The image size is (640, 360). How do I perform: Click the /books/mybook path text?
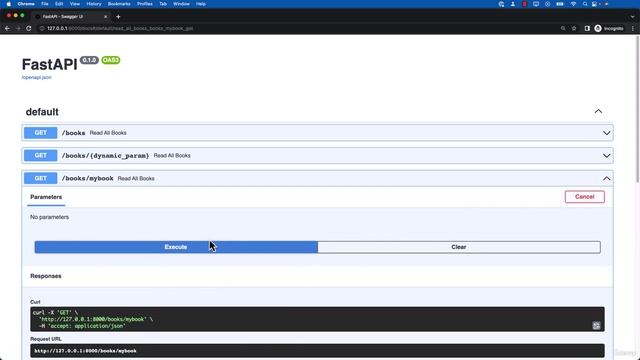(x=88, y=179)
